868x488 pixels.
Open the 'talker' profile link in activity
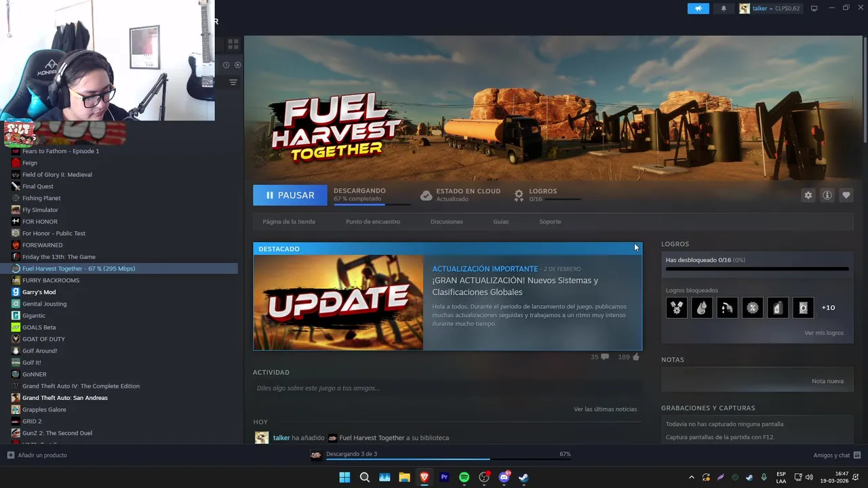[x=281, y=438]
